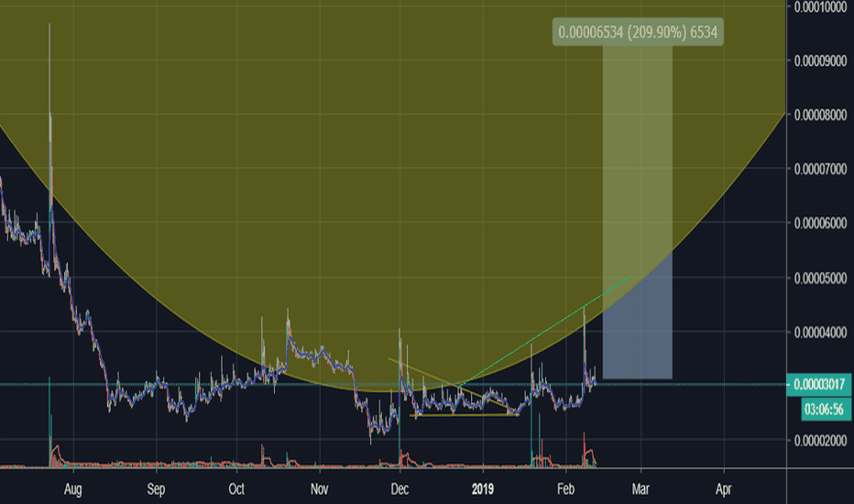Click the 2019 label on time axis

coord(483,488)
